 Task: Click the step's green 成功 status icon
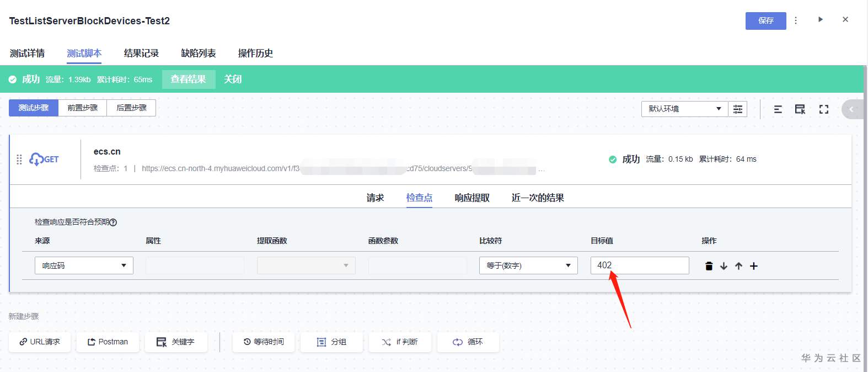[613, 160]
